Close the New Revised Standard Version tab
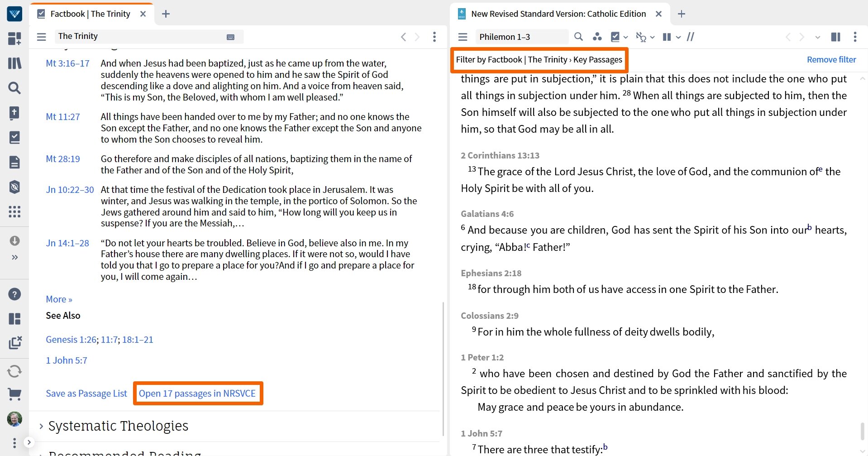Screen dimensions: 868x456 pos(659,14)
